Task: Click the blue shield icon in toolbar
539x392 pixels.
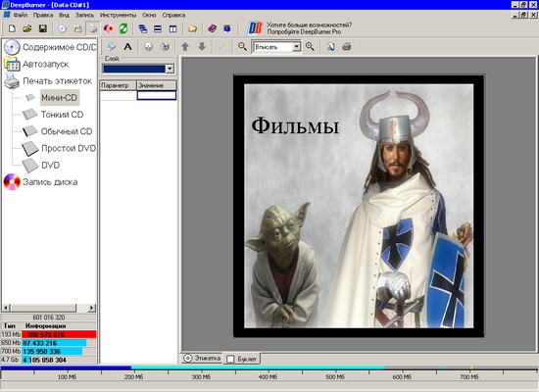Action: point(227,28)
